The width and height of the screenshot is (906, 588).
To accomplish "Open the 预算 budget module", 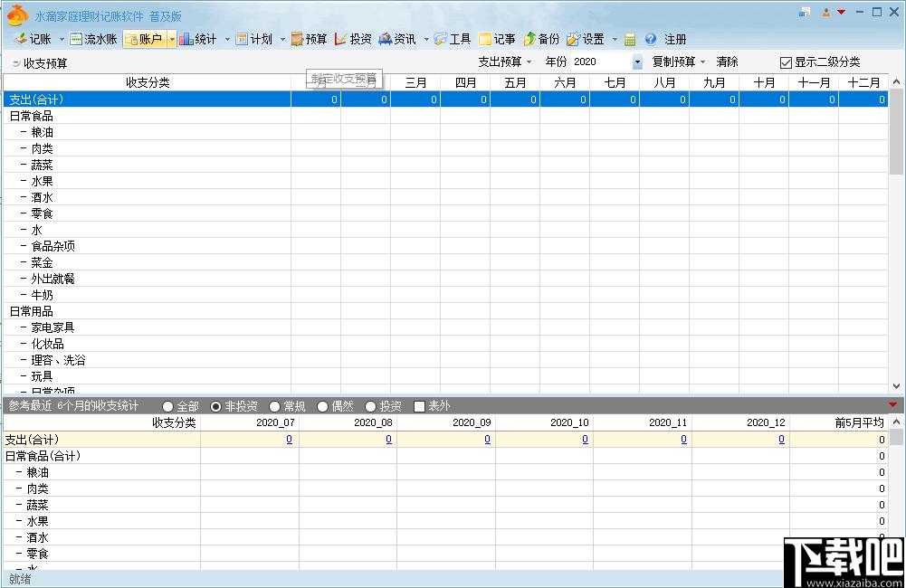I will pos(310,39).
